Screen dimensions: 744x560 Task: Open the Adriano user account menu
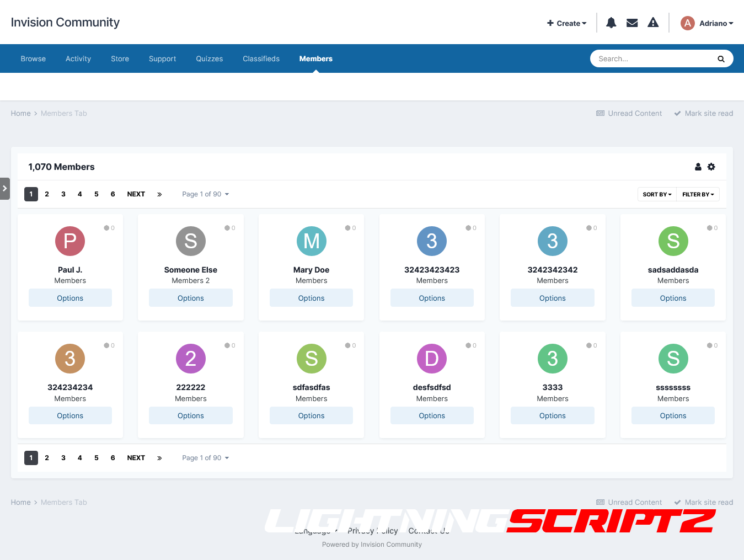[707, 23]
